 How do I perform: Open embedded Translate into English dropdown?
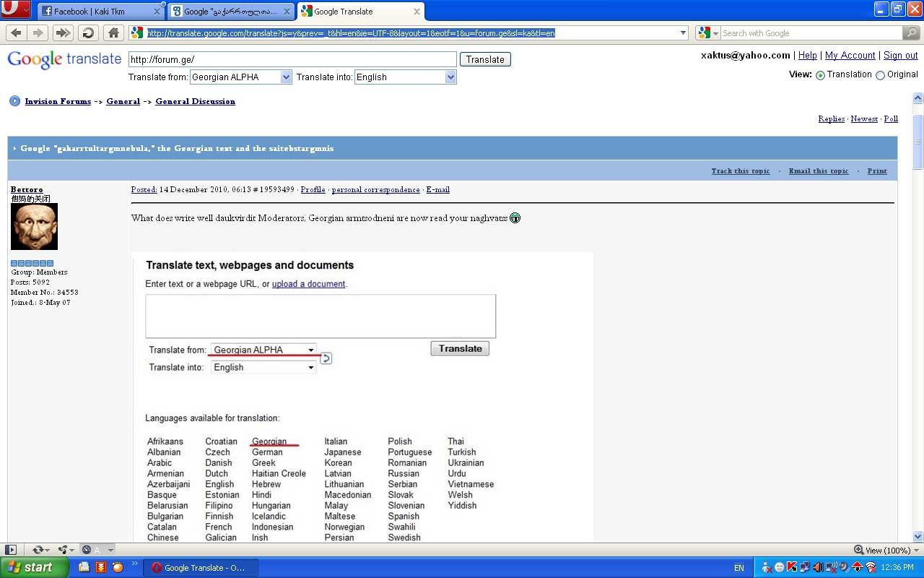pyautogui.click(x=263, y=367)
